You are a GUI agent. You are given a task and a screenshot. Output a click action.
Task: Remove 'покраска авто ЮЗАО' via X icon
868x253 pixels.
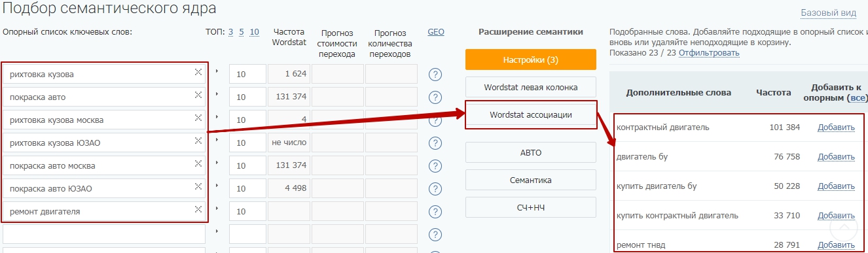[198, 186]
